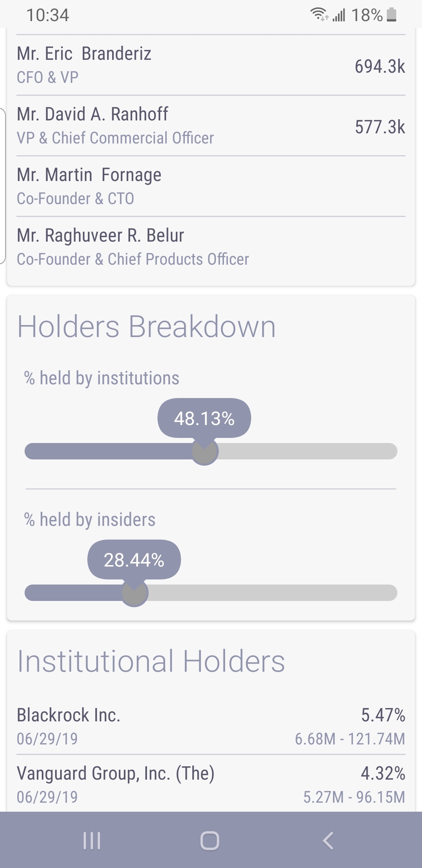Tap the 28.44% value bubble
This screenshot has height=868, width=422.
pyautogui.click(x=134, y=560)
